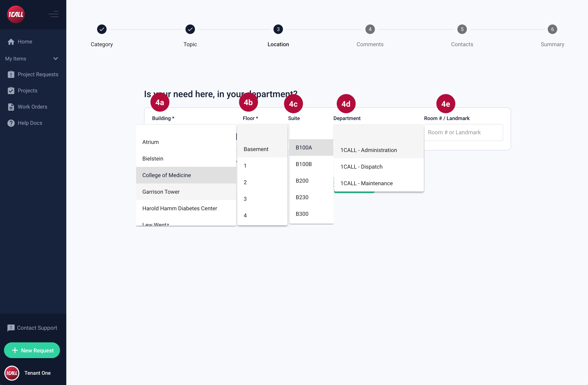Click the 1CALL logo at top left
This screenshot has height=385, width=588.
click(16, 14)
